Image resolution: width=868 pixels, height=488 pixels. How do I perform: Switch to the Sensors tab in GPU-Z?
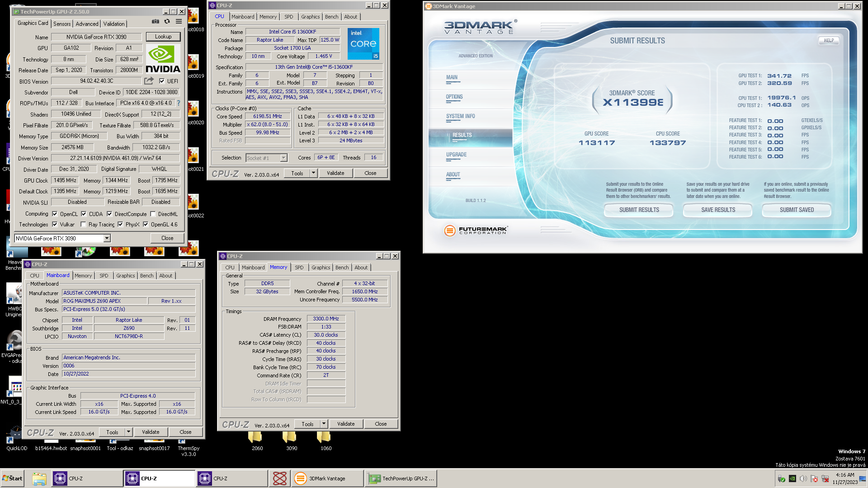click(62, 24)
